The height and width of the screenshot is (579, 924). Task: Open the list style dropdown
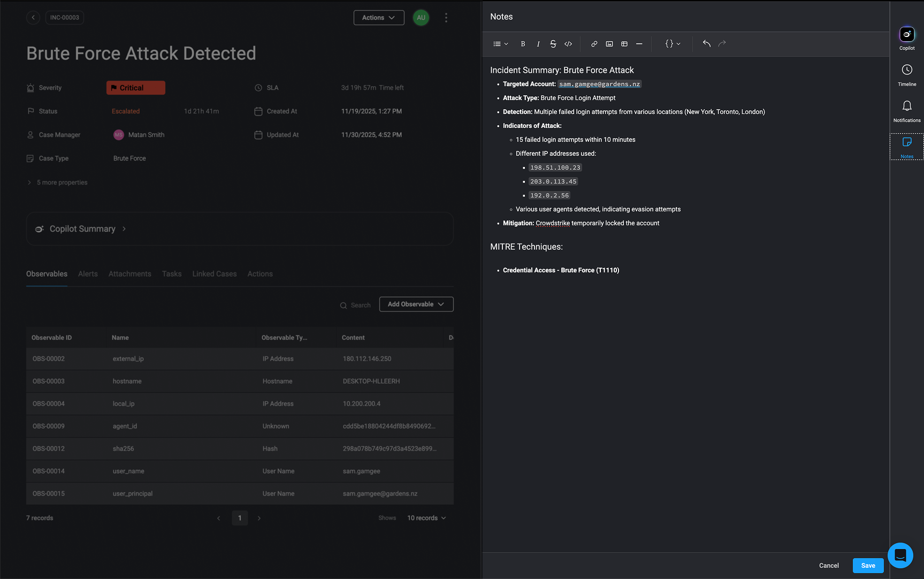(x=500, y=44)
